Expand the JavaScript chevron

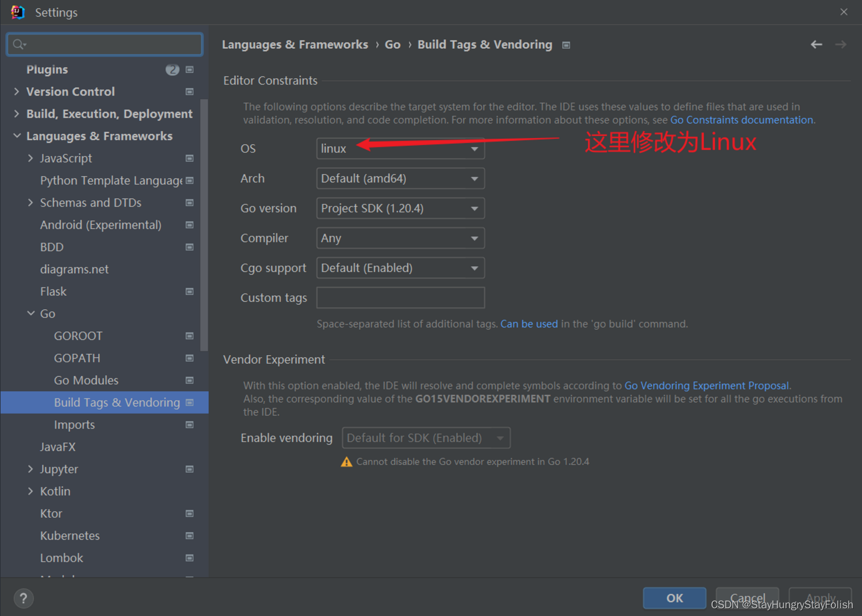pos(31,158)
